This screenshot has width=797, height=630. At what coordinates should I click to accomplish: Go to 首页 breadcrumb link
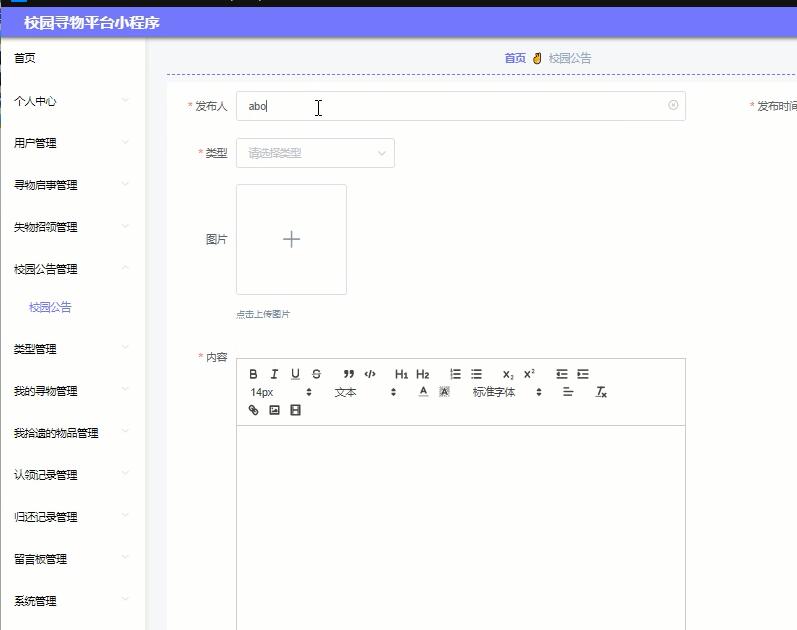[x=515, y=58]
